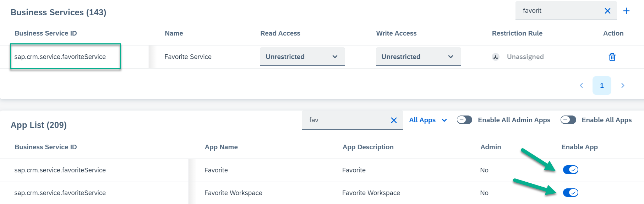The image size is (644, 204).
Task: Disable the Favorite Workspace app toggle
Action: (571, 193)
